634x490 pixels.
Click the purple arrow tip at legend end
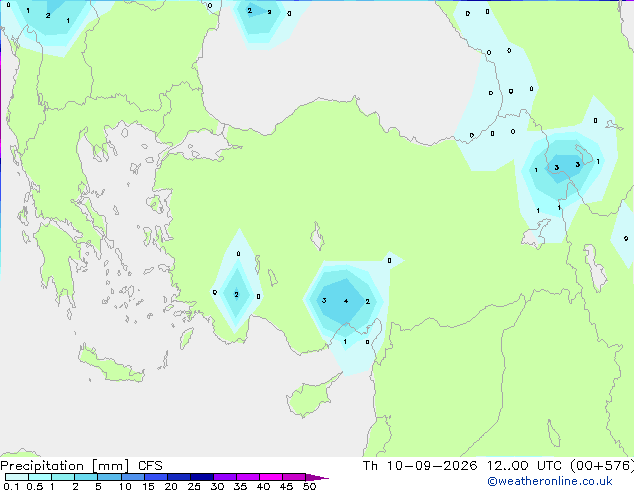click(317, 477)
